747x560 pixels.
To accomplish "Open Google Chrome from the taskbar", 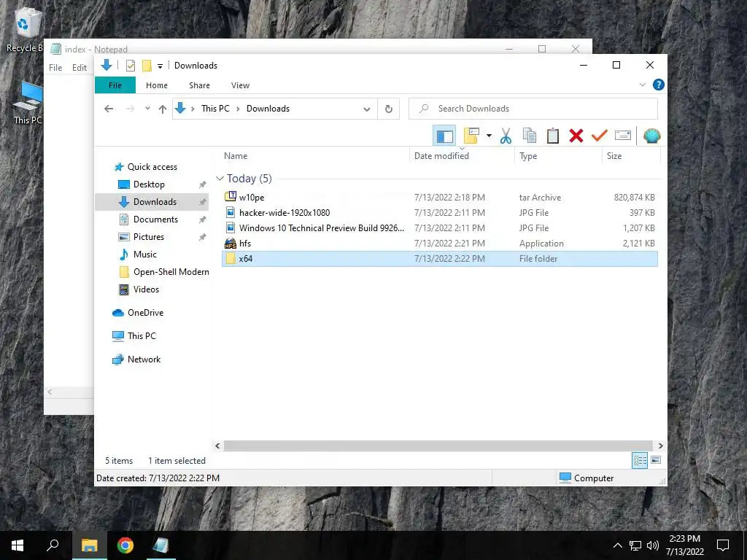I will (125, 545).
